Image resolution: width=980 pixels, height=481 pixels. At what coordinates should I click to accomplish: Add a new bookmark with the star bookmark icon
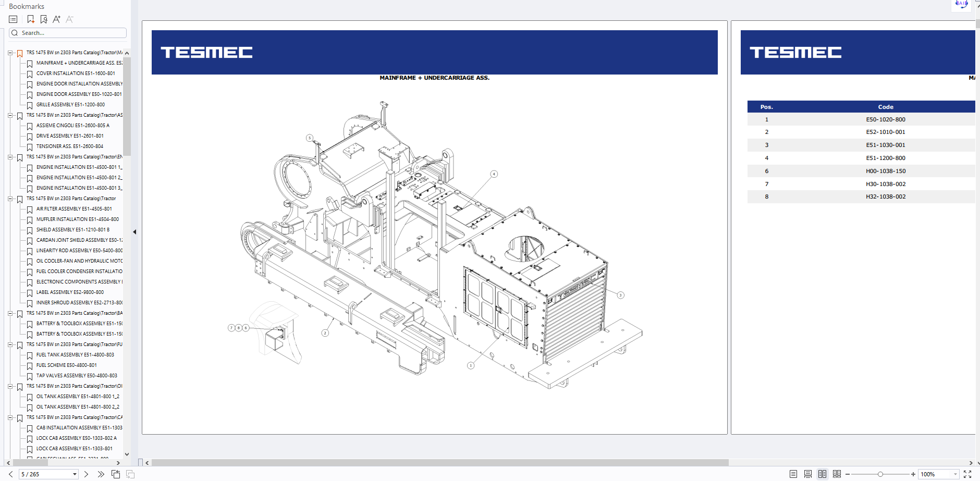30,19
